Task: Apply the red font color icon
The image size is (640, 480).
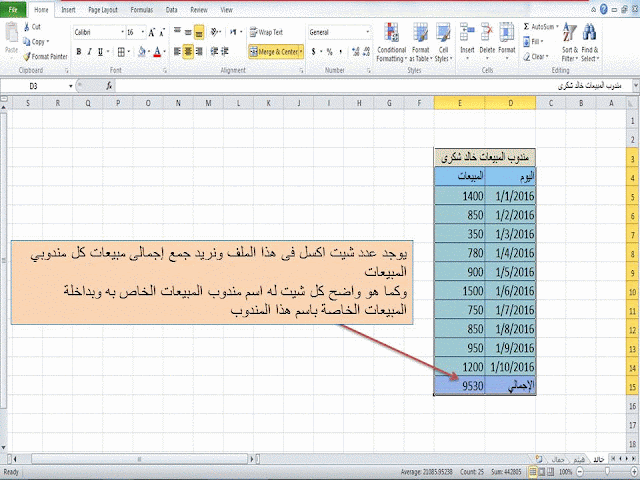Action: click(157, 52)
